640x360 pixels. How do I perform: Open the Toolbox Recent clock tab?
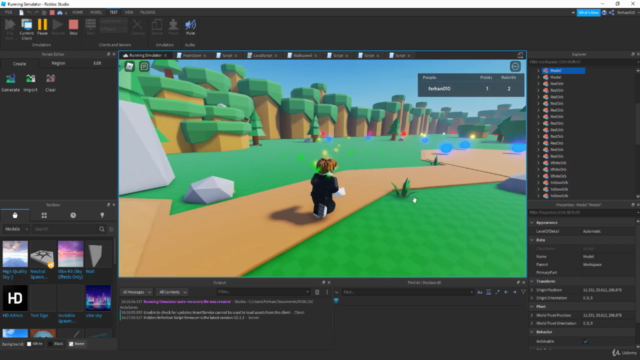coord(73,215)
